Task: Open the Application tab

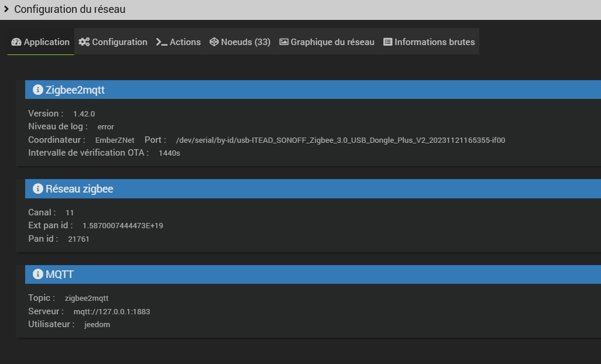Action: pyautogui.click(x=40, y=42)
